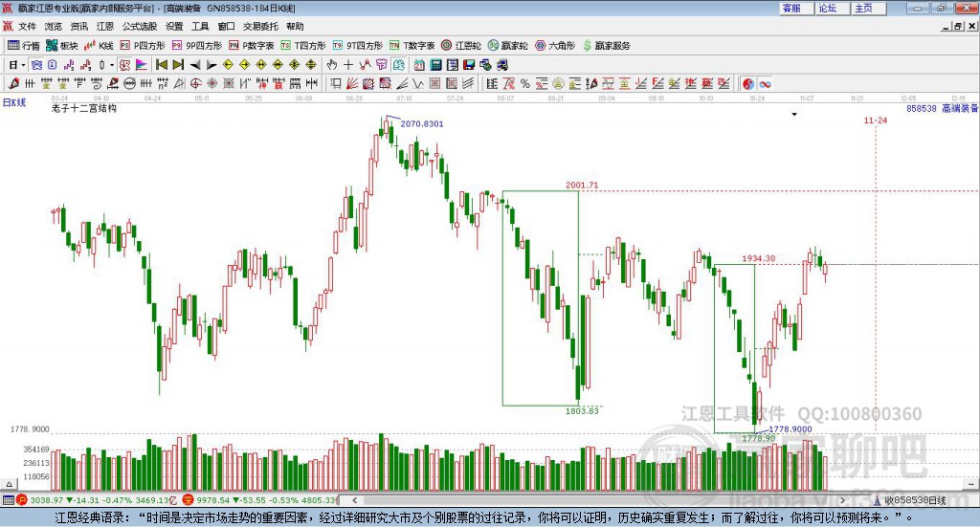Click the 2070.8301 peak price label
The height and width of the screenshot is (527, 980).
click(x=422, y=123)
